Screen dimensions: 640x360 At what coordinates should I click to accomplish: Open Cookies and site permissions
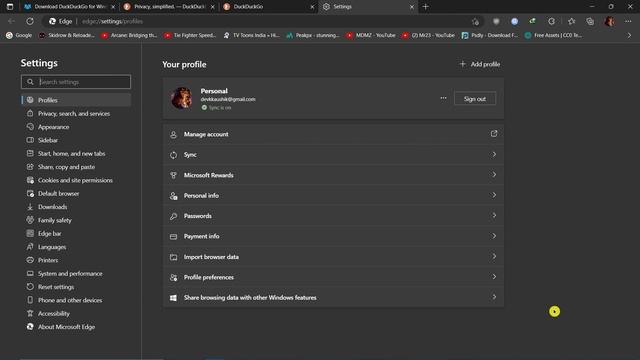click(x=76, y=180)
